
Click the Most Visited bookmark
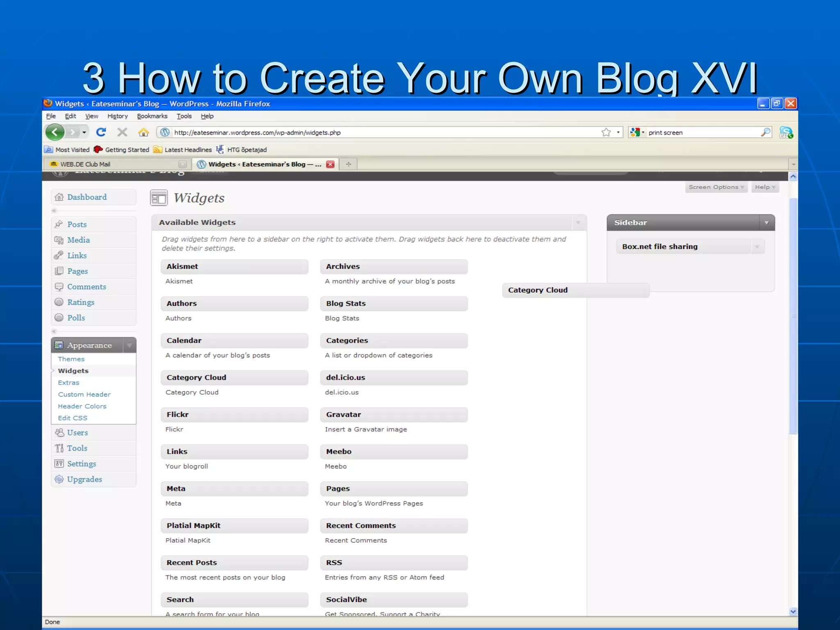(67, 150)
